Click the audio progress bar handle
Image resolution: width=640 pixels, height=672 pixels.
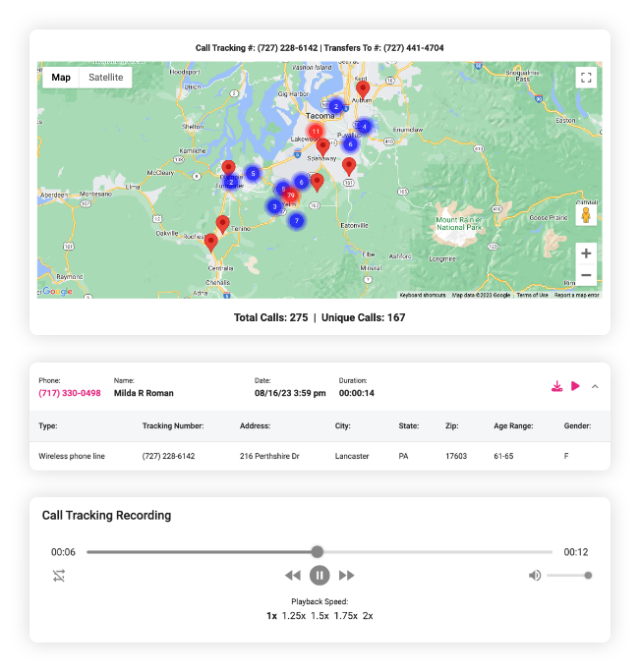[317, 552]
